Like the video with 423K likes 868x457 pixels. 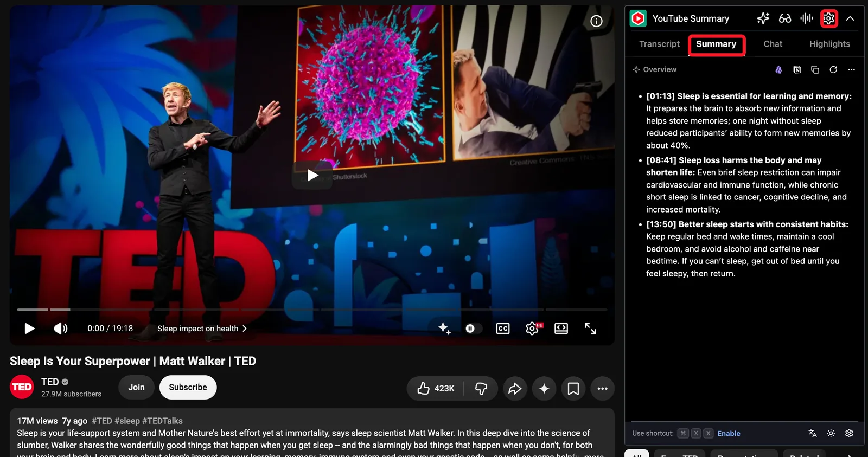436,388
